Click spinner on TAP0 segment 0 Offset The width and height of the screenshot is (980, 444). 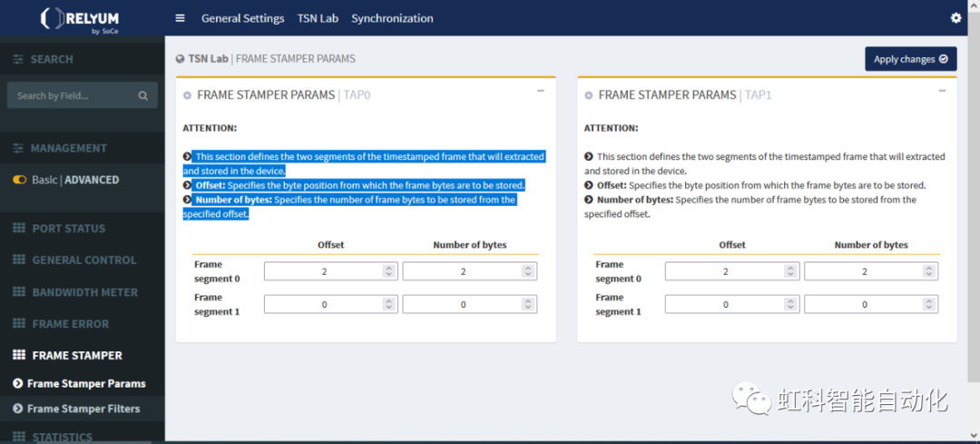point(388,271)
